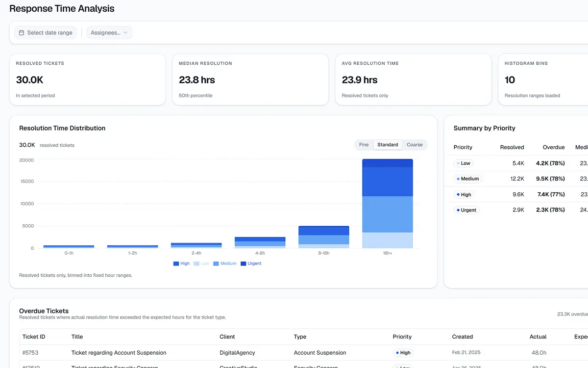The height and width of the screenshot is (368, 588).
Task: Click the Account Suspension type cell
Action: (x=320, y=353)
